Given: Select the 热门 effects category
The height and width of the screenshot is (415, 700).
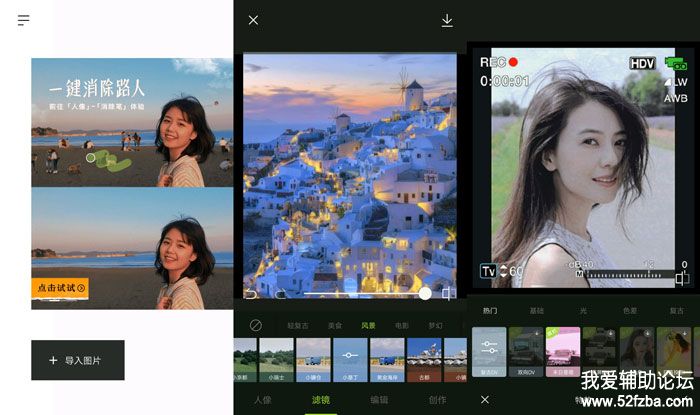Looking at the screenshot, I should (x=489, y=311).
